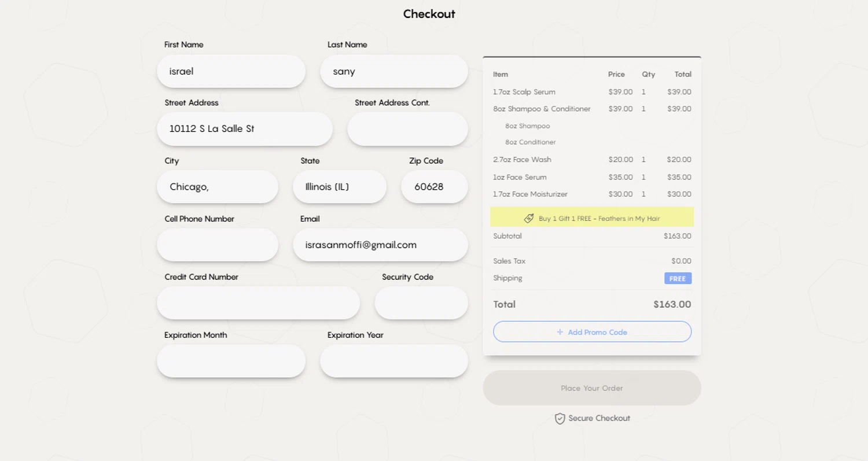
Task: Click the Checkout page heading
Action: (x=429, y=14)
